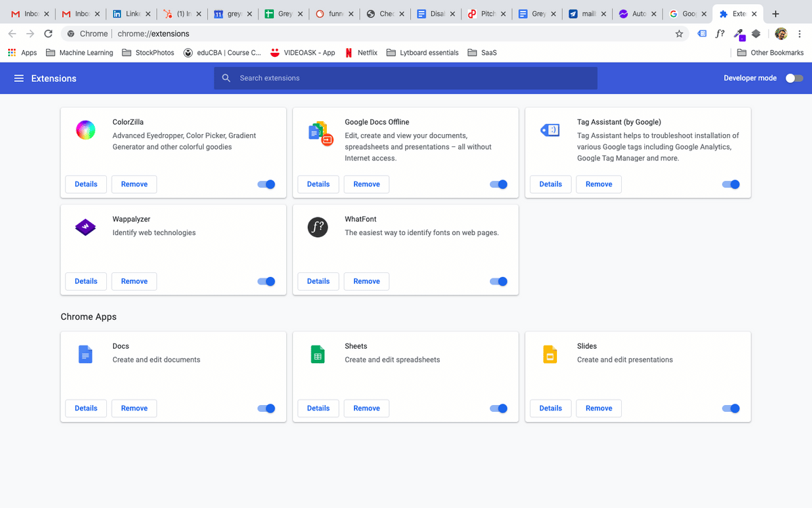
Task: Open the Chrome three-dot menu
Action: pos(800,33)
